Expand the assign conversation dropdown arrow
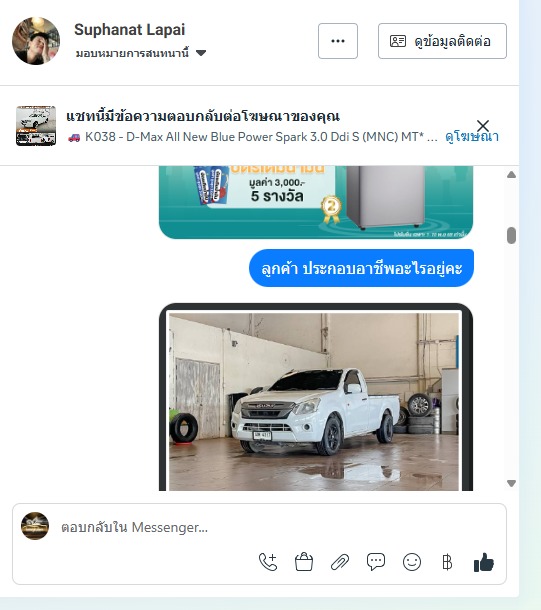This screenshot has height=610, width=541. [x=201, y=53]
